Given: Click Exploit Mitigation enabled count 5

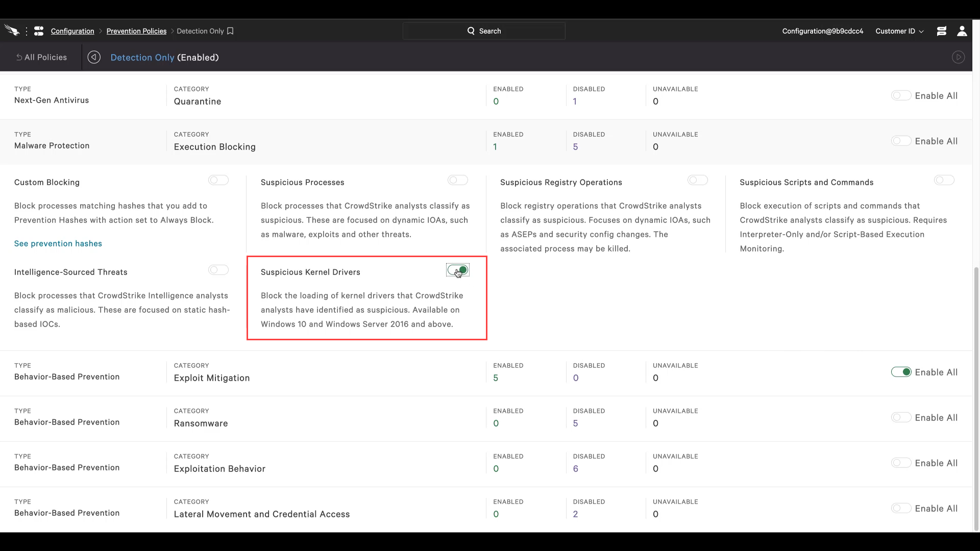Looking at the screenshot, I should point(496,378).
